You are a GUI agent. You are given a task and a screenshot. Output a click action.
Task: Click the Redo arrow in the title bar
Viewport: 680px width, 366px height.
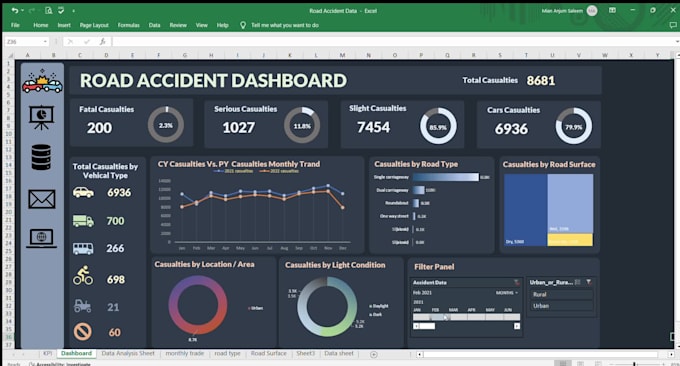[33, 10]
